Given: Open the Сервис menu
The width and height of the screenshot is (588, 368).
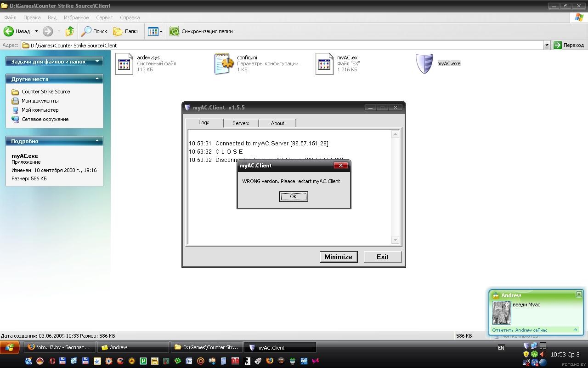Looking at the screenshot, I should [x=104, y=17].
